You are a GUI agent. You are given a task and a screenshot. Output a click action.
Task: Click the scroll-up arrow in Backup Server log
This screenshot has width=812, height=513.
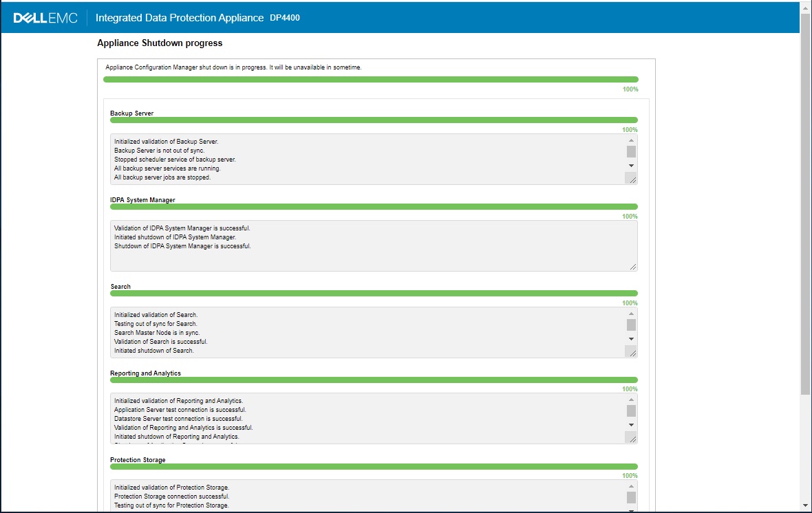[x=630, y=140]
